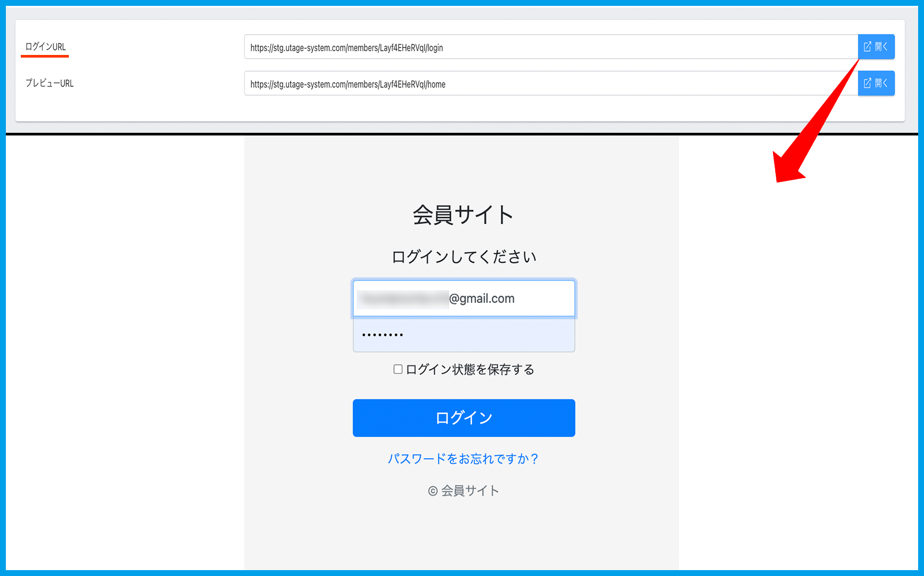Open the パスワードをお忘れですか？ link
Image resolution: width=924 pixels, height=576 pixels.
click(463, 459)
